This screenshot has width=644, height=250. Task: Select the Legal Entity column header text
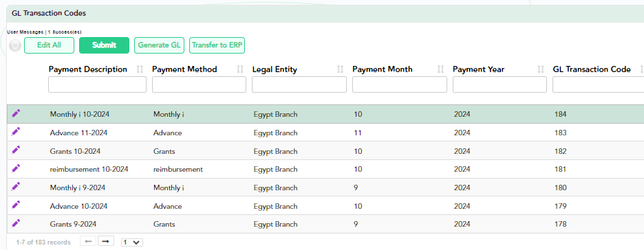click(275, 69)
